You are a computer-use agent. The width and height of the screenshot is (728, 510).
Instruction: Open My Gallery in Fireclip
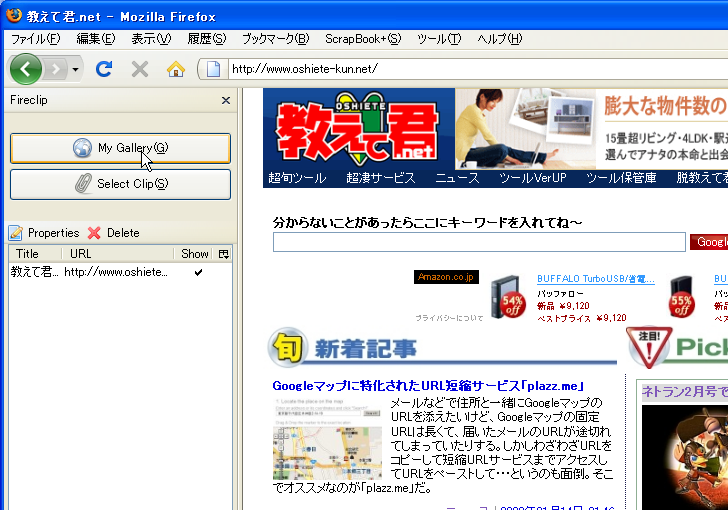pos(120,148)
